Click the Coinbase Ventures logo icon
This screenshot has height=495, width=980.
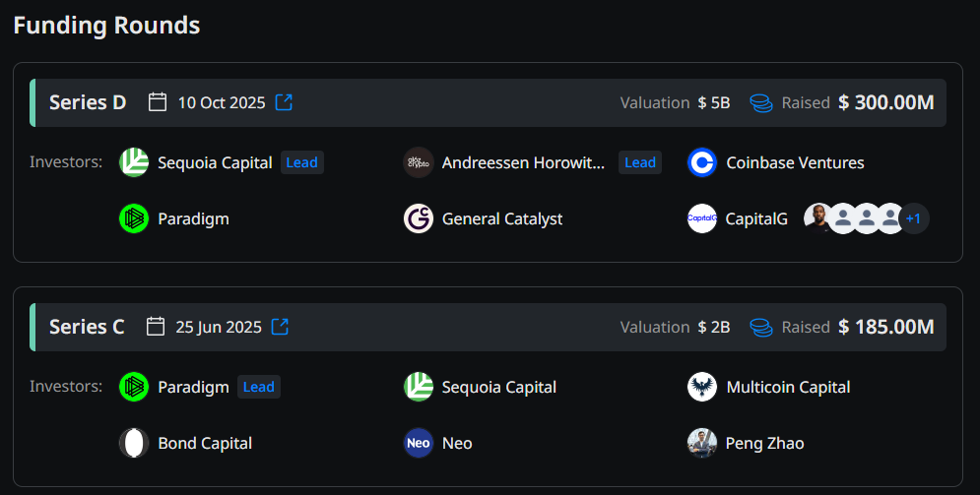pos(702,162)
